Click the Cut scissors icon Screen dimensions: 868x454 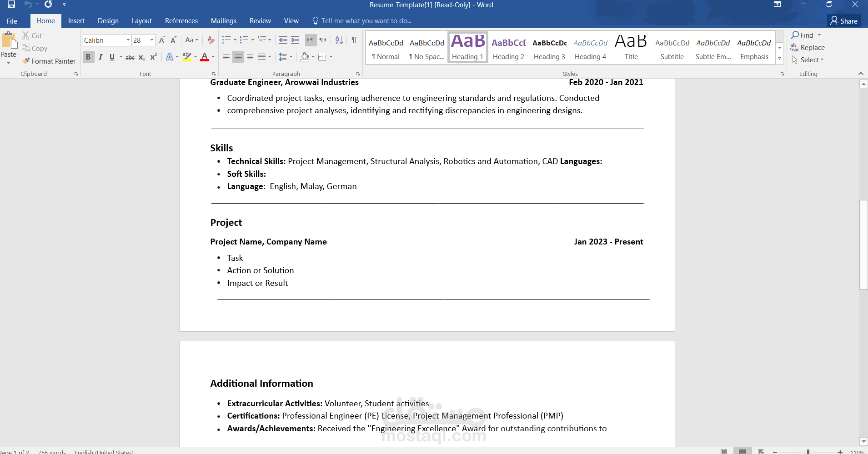click(x=26, y=35)
